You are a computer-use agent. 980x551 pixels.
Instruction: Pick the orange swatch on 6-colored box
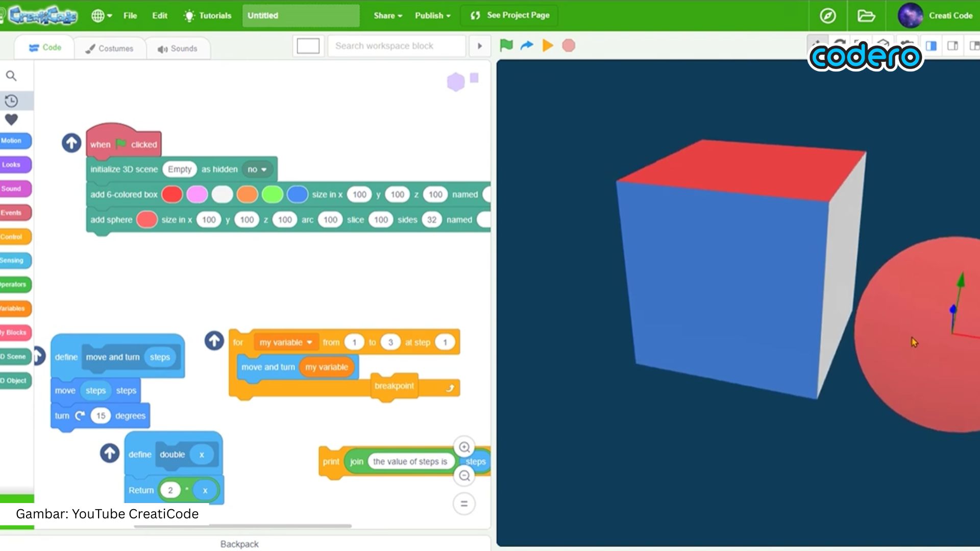click(x=247, y=194)
